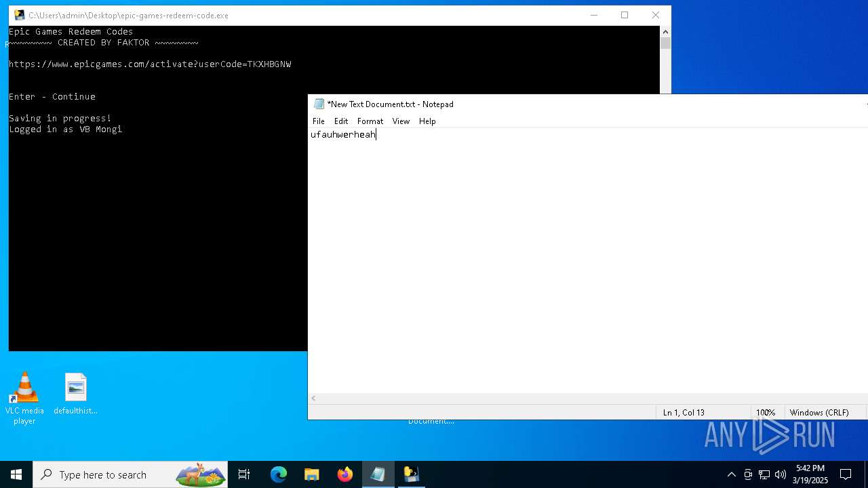The width and height of the screenshot is (868, 488).
Task: Open the notification center icon
Action: 846,474
